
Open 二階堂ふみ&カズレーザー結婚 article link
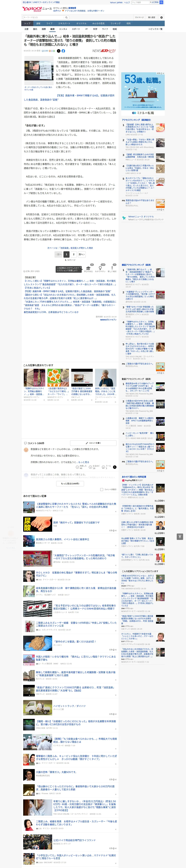tap(76, 624)
